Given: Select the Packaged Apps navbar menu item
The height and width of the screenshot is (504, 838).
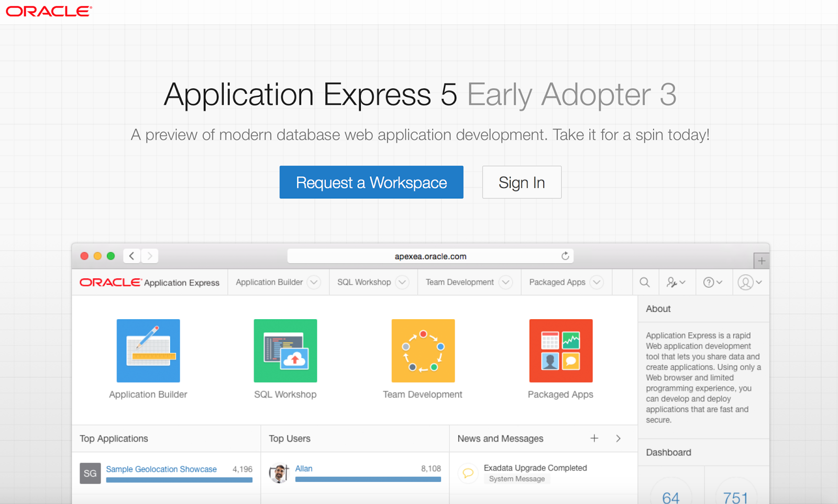Looking at the screenshot, I should click(557, 282).
